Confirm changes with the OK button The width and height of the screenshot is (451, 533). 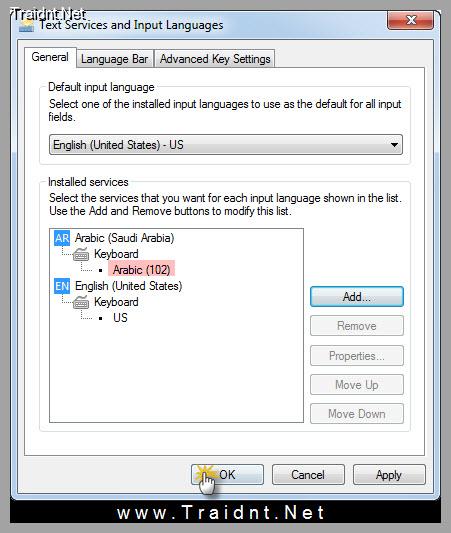click(x=227, y=475)
